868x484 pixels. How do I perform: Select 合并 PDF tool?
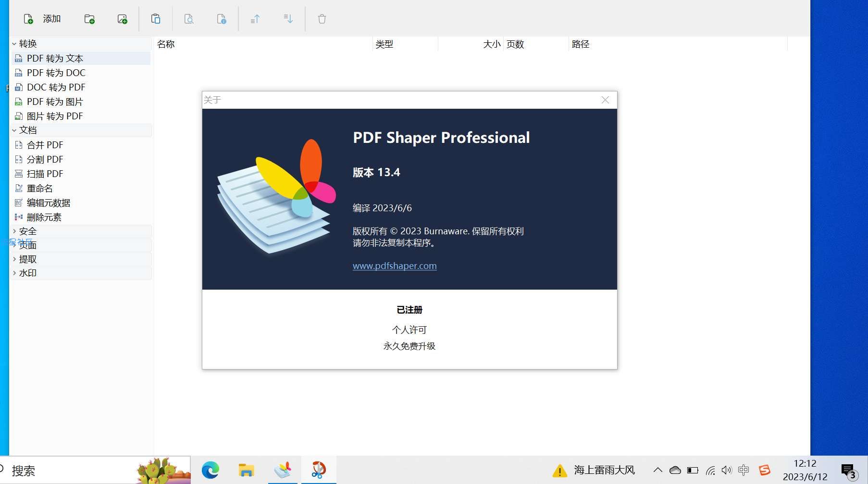(x=81, y=145)
